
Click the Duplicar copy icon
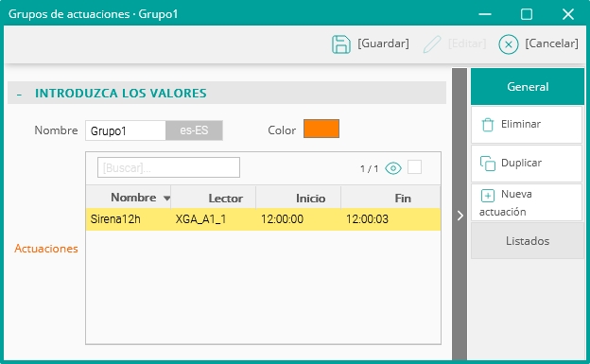(x=488, y=164)
